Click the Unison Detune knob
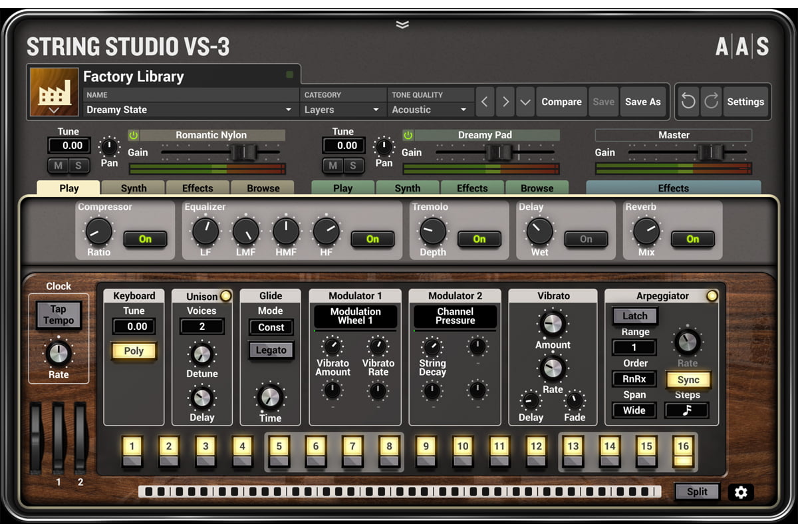 pos(201,354)
